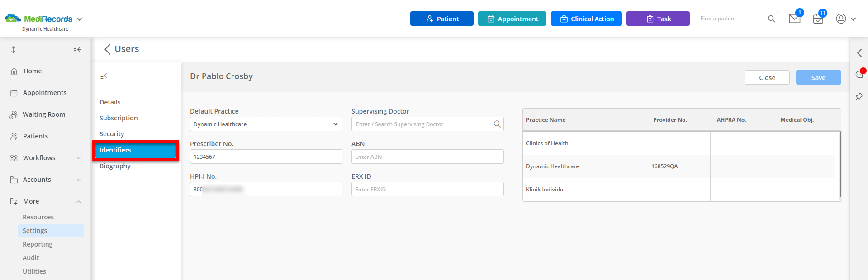Click the Accounts menu item
Screen dimensions: 868x280
37,180
